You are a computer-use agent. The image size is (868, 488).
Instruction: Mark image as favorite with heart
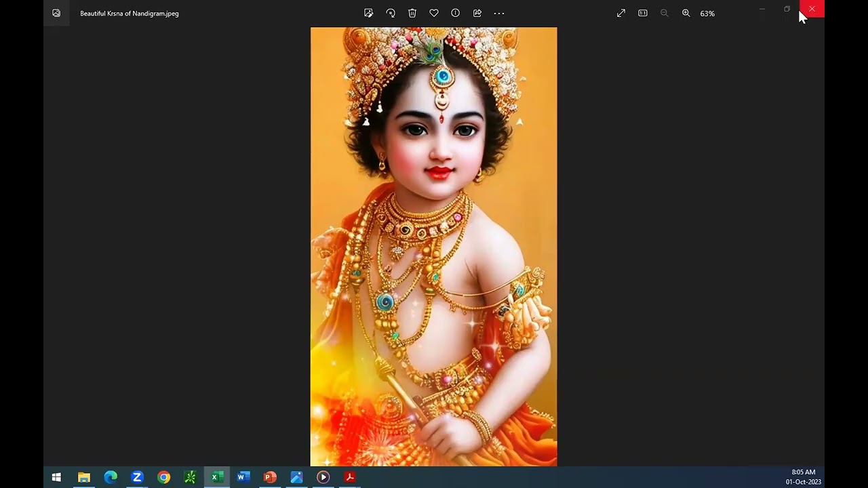point(434,13)
